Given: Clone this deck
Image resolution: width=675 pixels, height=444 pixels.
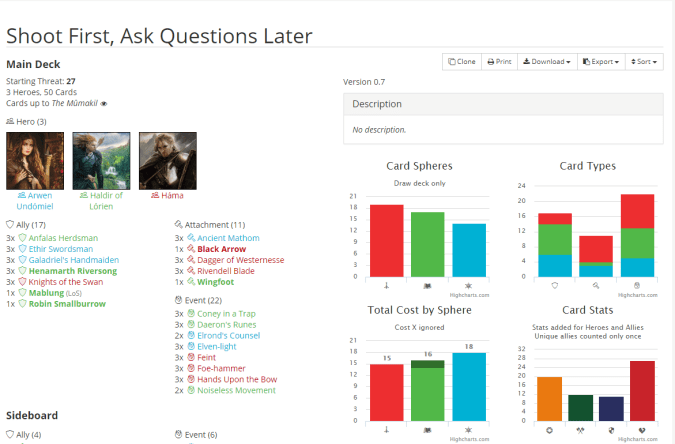Looking at the screenshot, I should pos(462,62).
